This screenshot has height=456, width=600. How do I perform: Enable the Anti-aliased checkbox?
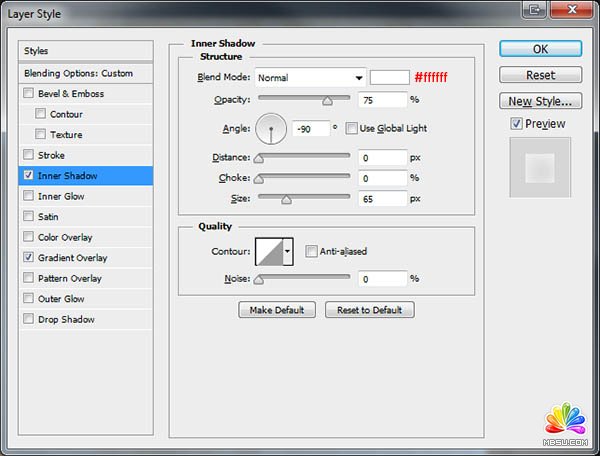(x=312, y=251)
